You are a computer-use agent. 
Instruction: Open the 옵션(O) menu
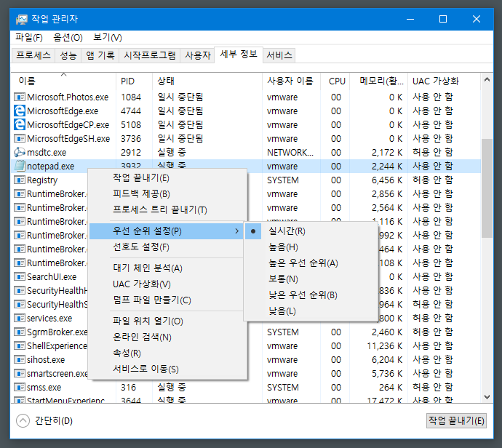68,38
